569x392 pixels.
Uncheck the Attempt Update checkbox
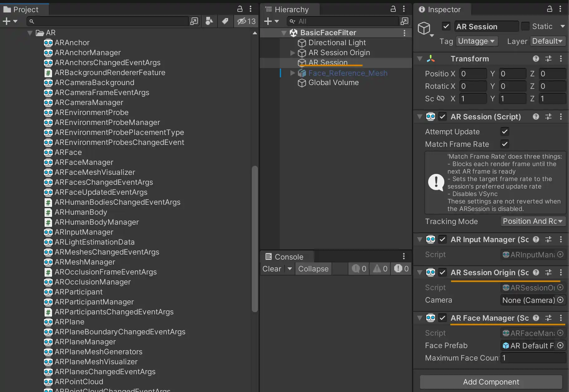(x=504, y=131)
